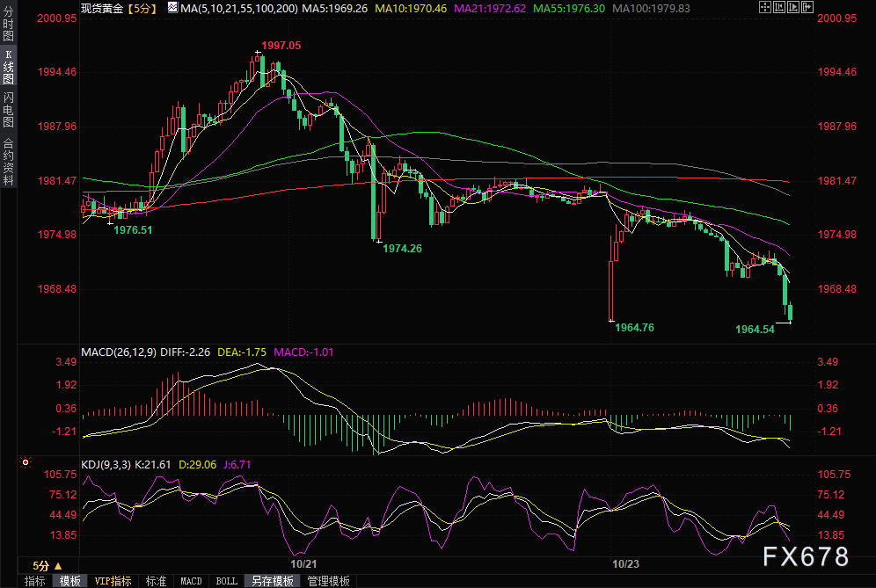Image resolution: width=876 pixels, height=588 pixels.
Task: Apply the BOLL template
Action: pyautogui.click(x=226, y=581)
